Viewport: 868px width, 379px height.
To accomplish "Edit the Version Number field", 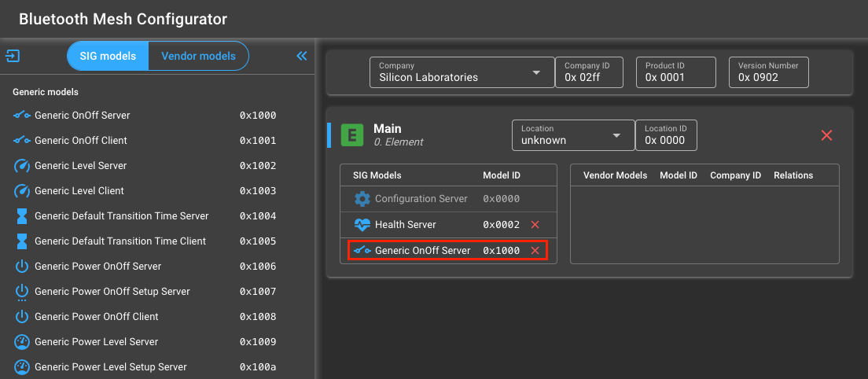I will pos(768,72).
